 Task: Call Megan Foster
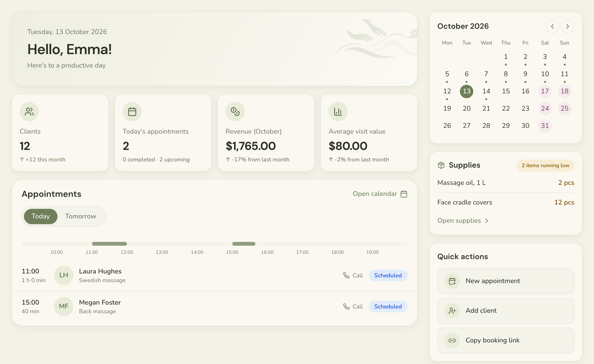click(353, 306)
